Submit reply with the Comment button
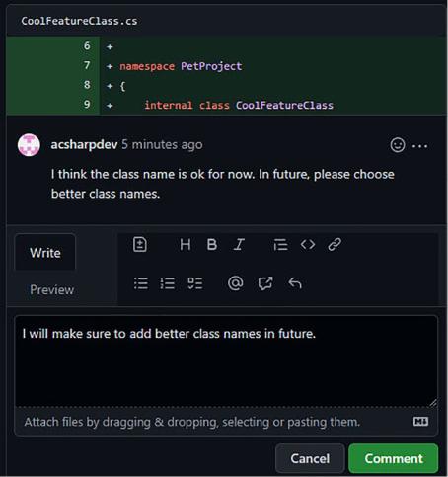Viewport: 448px width, 477px height. 394,458
